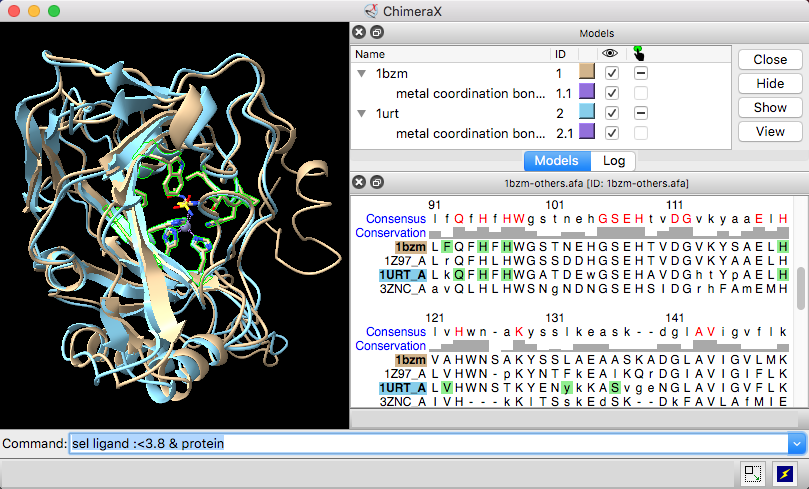Screen dimensions: 809x489
Task: Click lower 3ZNC_A sequence name label
Action: [x=403, y=402]
